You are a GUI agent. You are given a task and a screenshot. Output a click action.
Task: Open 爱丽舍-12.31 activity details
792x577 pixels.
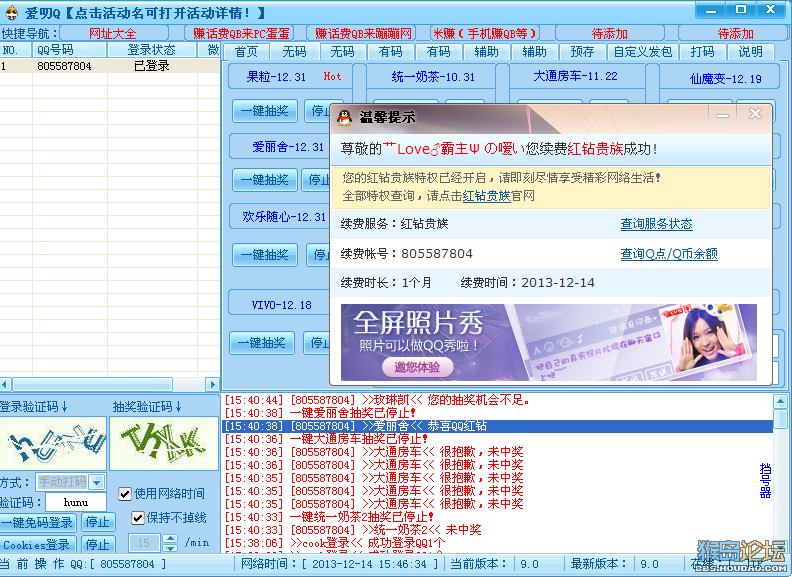288,147
